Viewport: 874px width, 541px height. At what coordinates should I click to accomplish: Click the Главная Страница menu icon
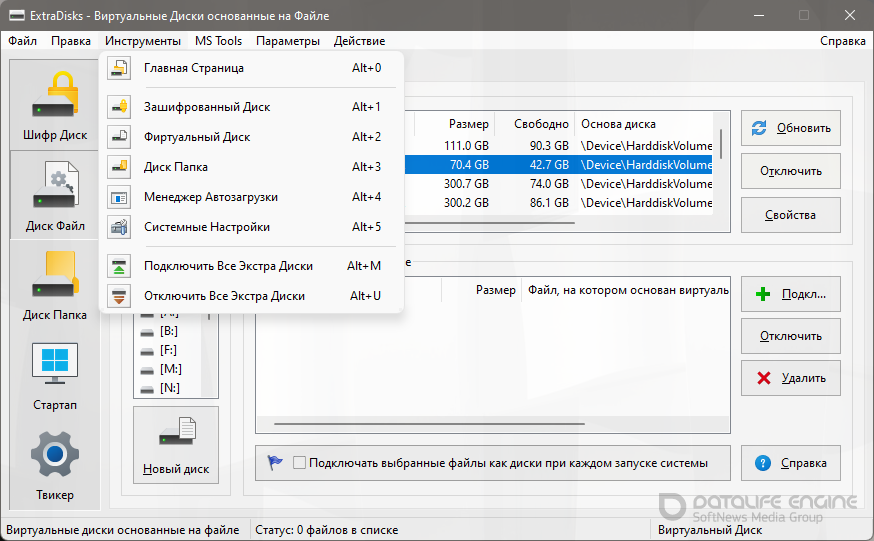(x=119, y=68)
